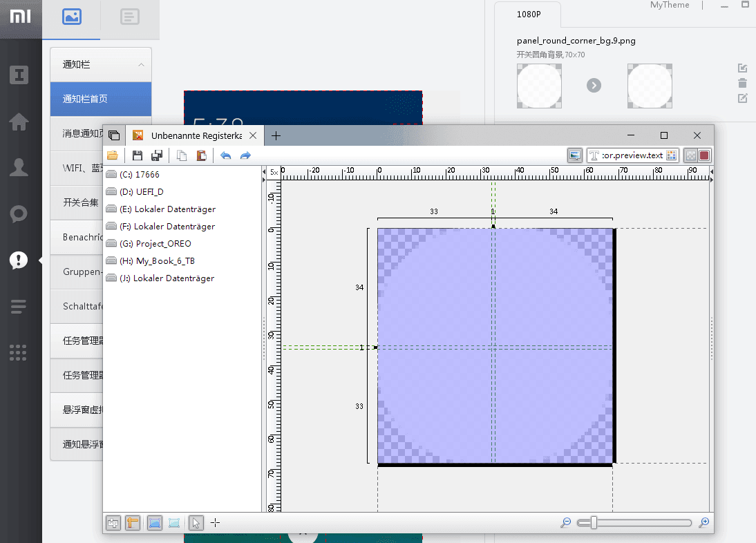The height and width of the screenshot is (543, 756).
Task: Select the pointer arrow tool
Action: (x=196, y=523)
